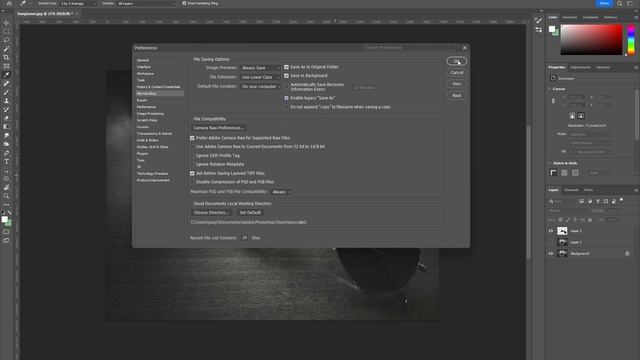
Task: Select the Move tool in the toolbar
Action: tap(6, 22)
